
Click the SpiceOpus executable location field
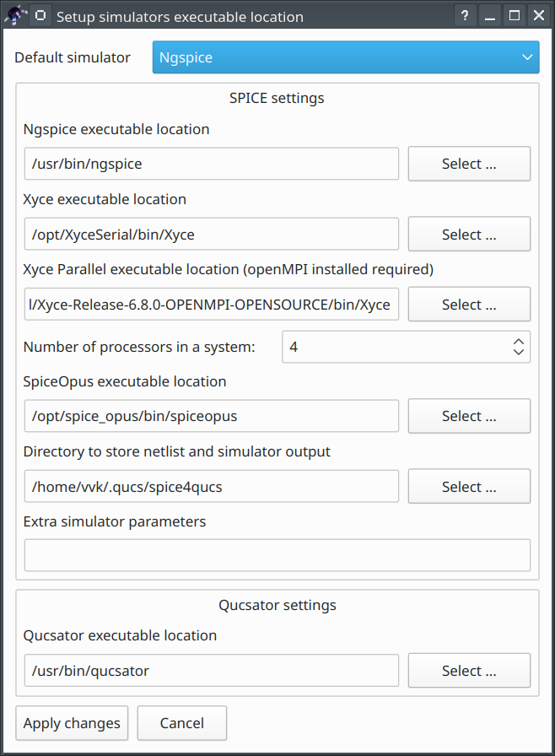[x=211, y=416]
